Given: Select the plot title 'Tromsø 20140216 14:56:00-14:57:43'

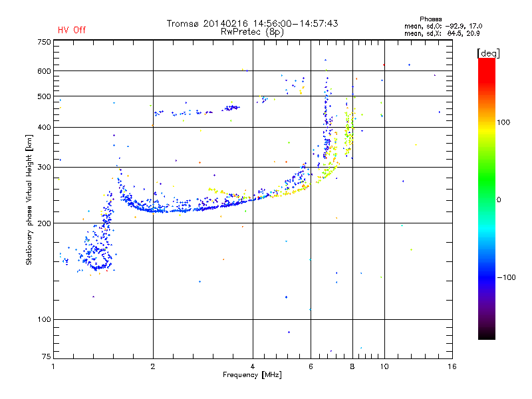Looking at the screenshot, I should 252,23.
